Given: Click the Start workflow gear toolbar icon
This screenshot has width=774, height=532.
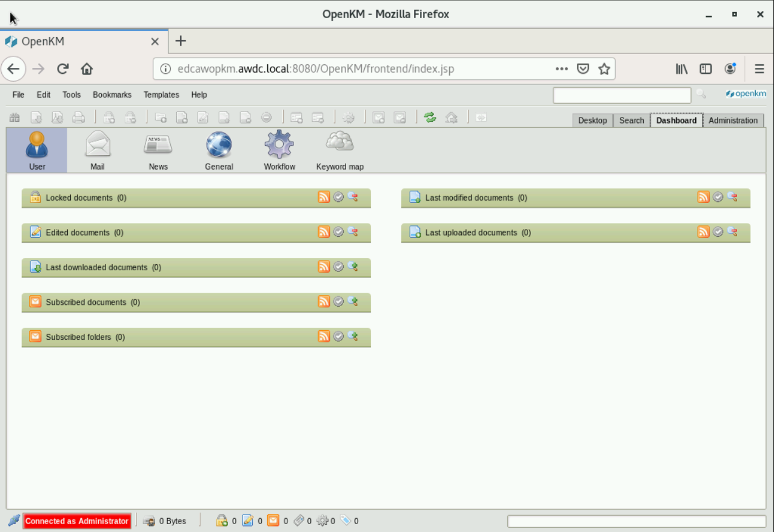Looking at the screenshot, I should coord(349,118).
